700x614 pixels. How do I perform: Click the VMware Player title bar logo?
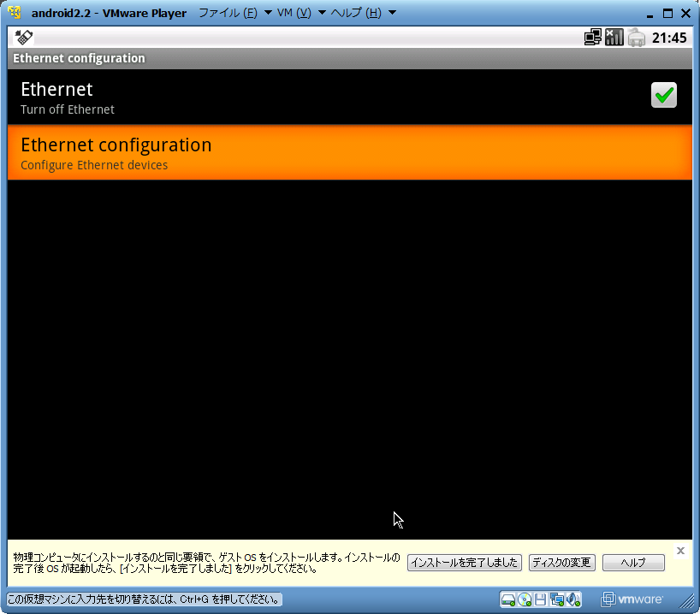pos(15,13)
